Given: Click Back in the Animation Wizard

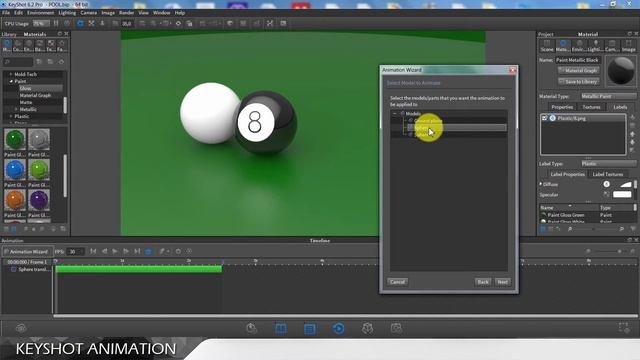Looking at the screenshot, I should (x=483, y=282).
